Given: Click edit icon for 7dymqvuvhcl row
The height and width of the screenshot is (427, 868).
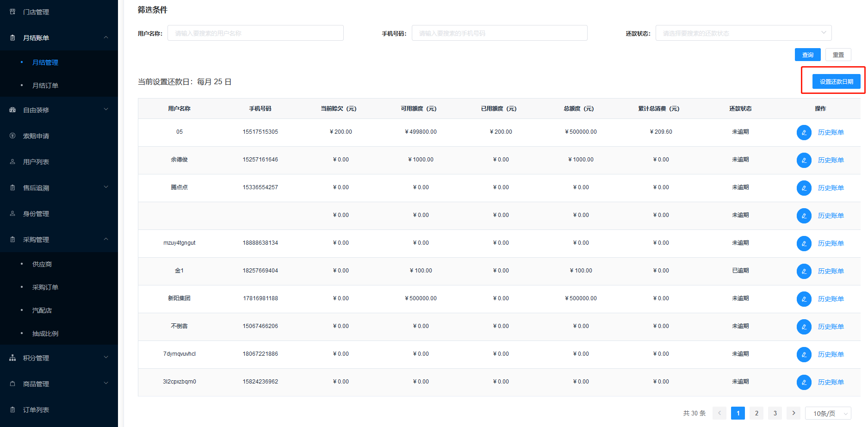Looking at the screenshot, I should pyautogui.click(x=804, y=354).
